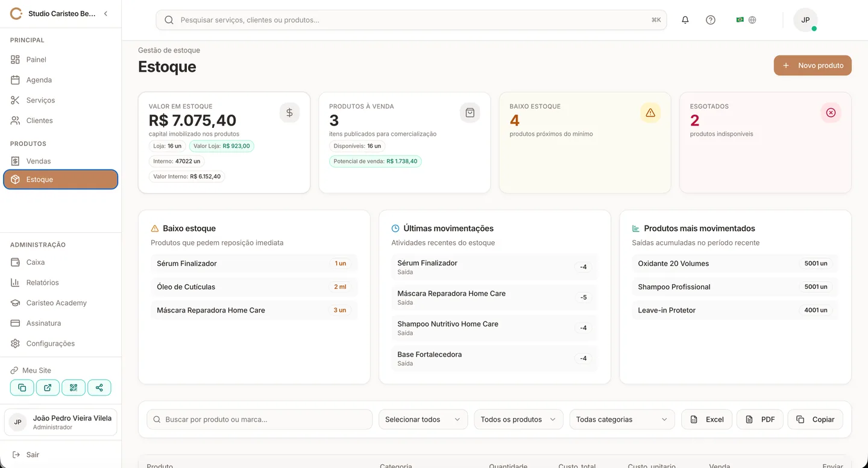Click the Buscar por produto ou marca field
868x468 pixels.
pos(260,419)
